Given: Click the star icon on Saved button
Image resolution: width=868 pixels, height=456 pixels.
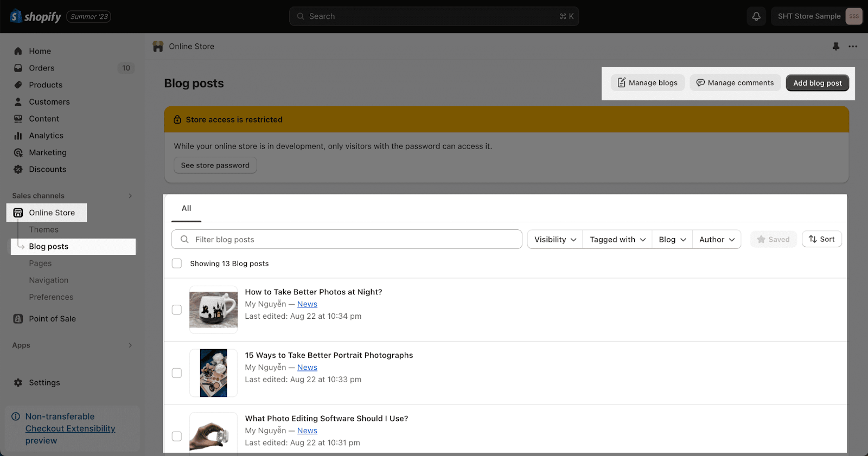Looking at the screenshot, I should pyautogui.click(x=761, y=239).
